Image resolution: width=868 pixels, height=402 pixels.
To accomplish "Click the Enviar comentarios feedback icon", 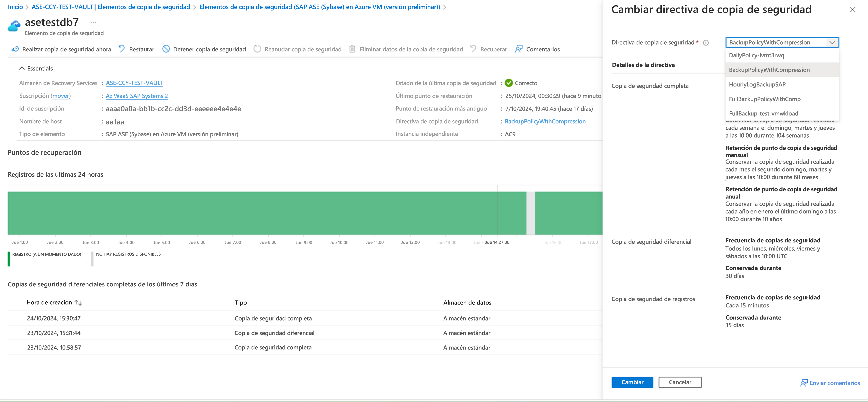I will coord(804,383).
